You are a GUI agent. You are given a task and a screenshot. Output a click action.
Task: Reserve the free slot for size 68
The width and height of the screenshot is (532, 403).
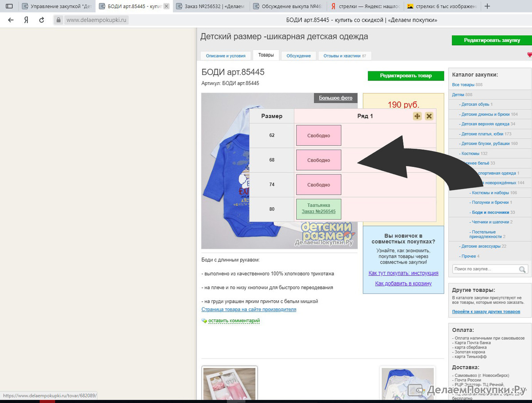pos(318,160)
